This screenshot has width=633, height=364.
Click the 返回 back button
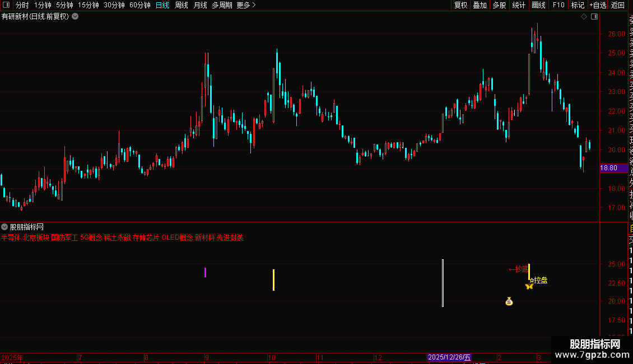[618, 5]
